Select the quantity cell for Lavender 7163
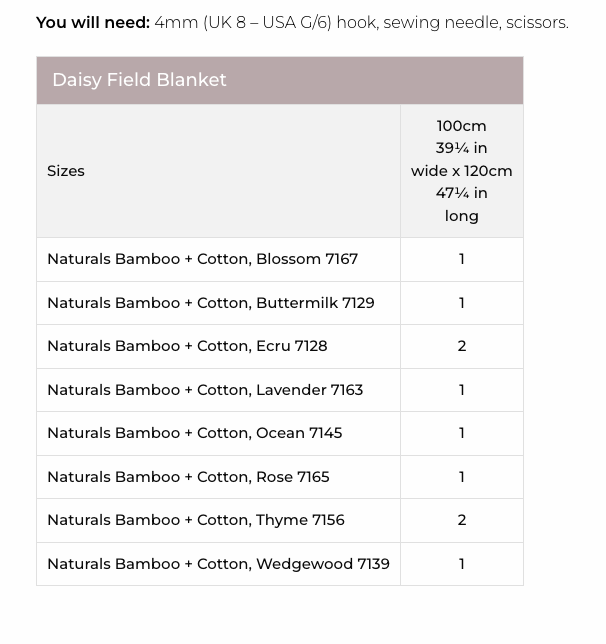The width and height of the screenshot is (606, 644). pos(461,390)
